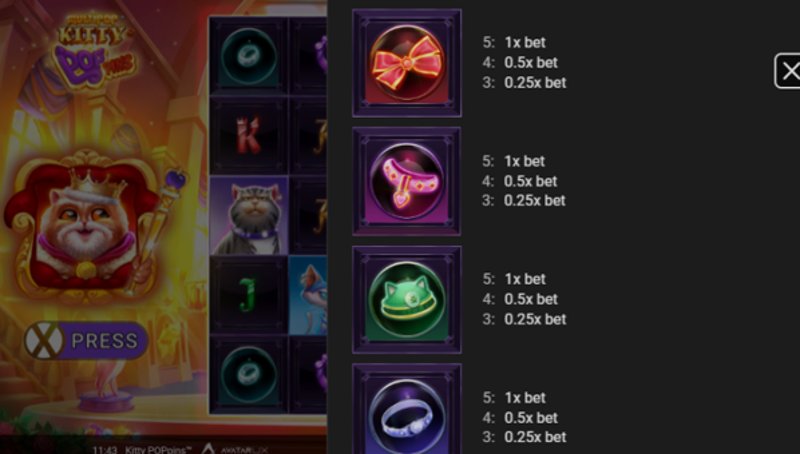The width and height of the screenshot is (800, 454).
Task: Click the red bow symbol icon
Action: (407, 63)
